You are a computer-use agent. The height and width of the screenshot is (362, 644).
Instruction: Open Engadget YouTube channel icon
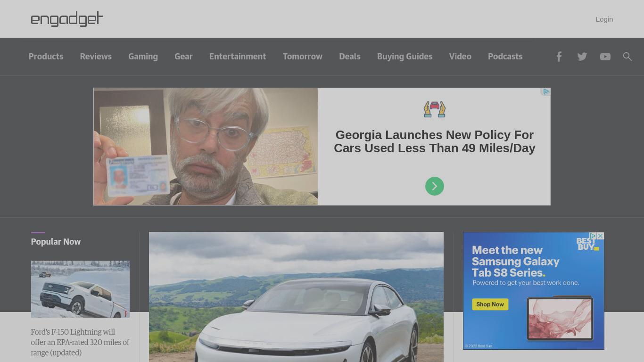tap(605, 57)
